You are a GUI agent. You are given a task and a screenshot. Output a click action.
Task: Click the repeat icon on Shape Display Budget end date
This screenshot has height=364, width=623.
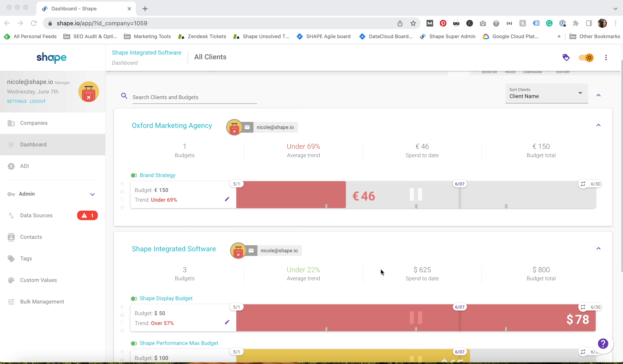pos(583,307)
